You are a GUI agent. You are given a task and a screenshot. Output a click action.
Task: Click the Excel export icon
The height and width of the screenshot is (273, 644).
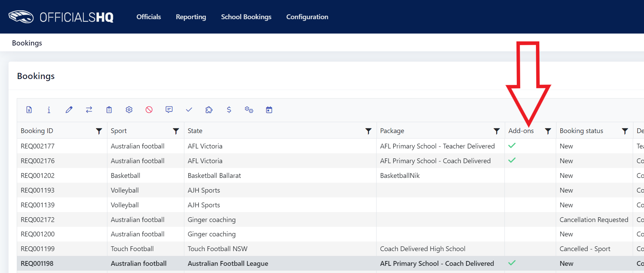(x=29, y=110)
